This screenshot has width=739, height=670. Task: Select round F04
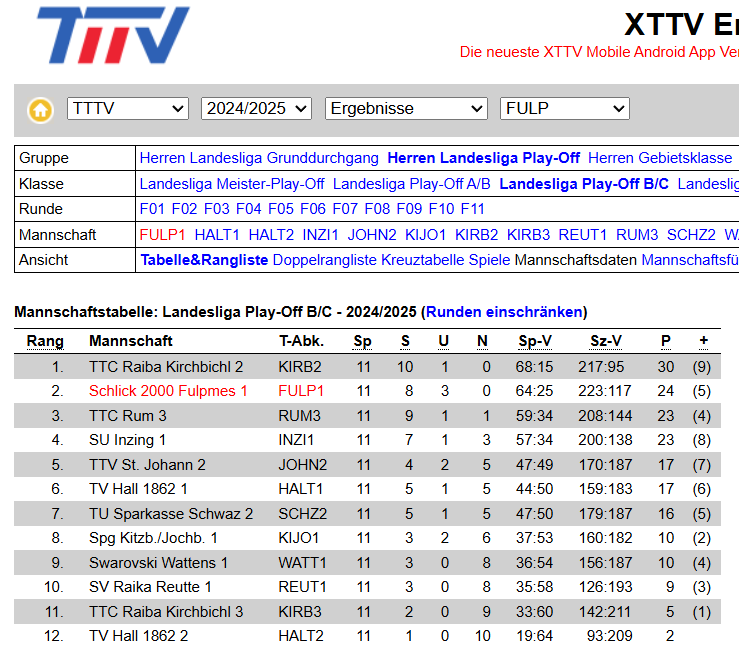[248, 209]
